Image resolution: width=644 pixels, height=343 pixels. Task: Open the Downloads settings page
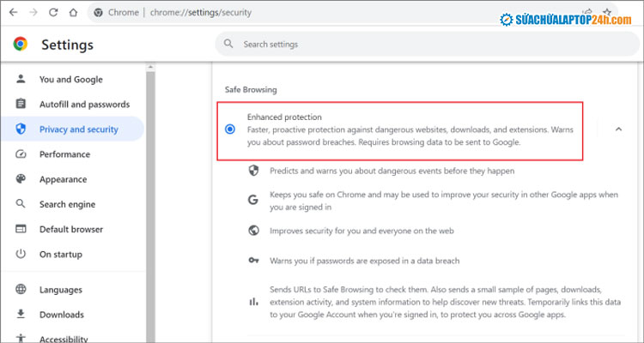click(62, 315)
